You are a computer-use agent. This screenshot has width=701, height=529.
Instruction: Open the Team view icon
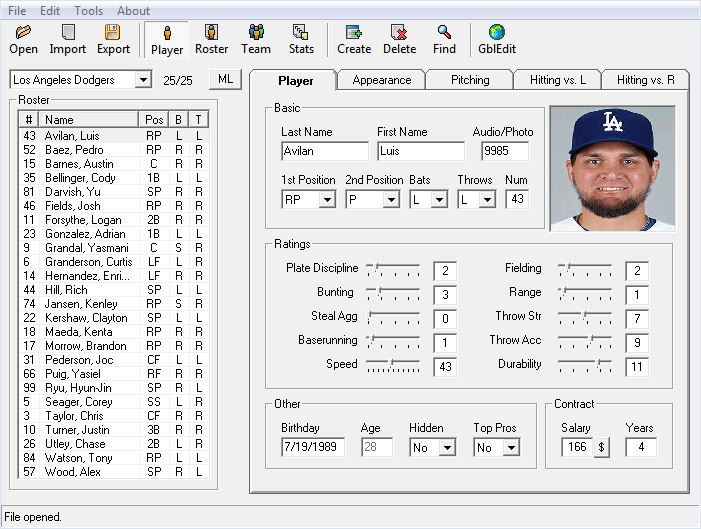coord(256,39)
